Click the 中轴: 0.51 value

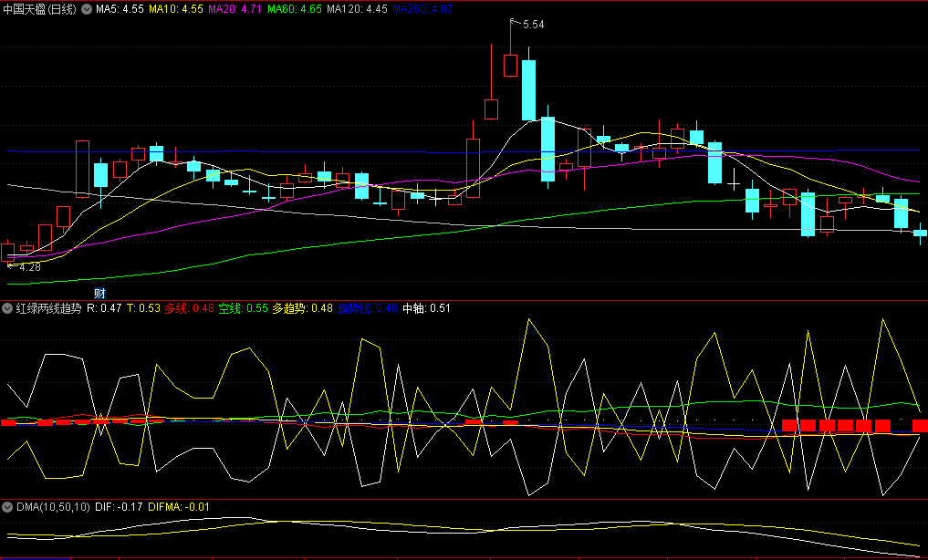[426, 308]
